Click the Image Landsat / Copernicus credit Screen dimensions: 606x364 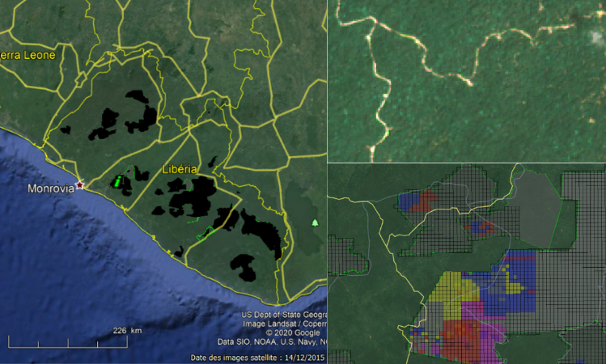pyautogui.click(x=283, y=324)
